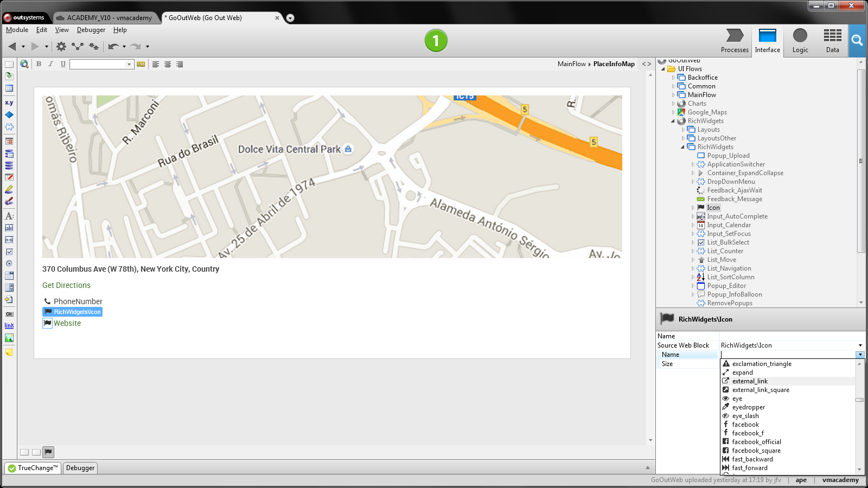868x488 pixels.
Task: Collapse the RichWidgets module tree node
Action: pos(673,121)
